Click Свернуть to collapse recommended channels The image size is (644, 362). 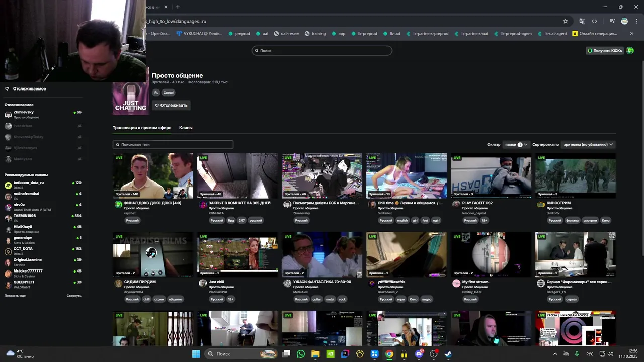[74, 296]
